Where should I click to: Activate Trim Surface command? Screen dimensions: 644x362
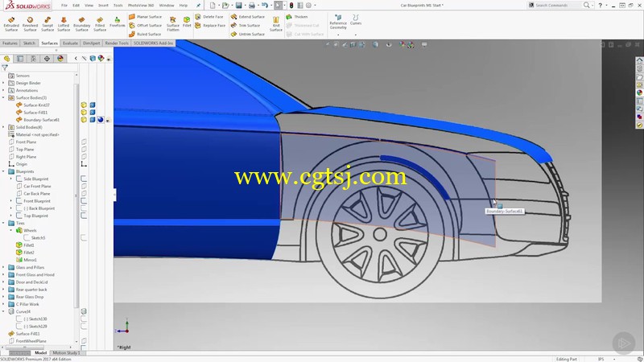coord(246,26)
